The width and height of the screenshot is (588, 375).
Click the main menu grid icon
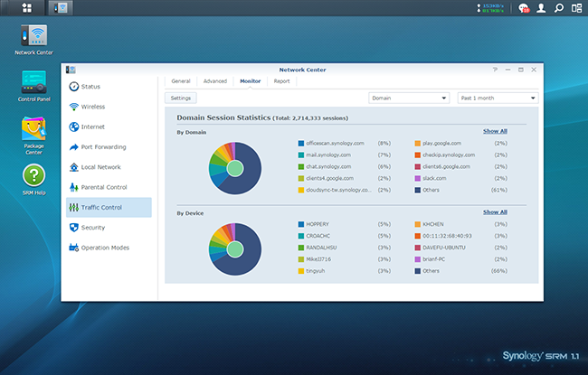(x=27, y=8)
